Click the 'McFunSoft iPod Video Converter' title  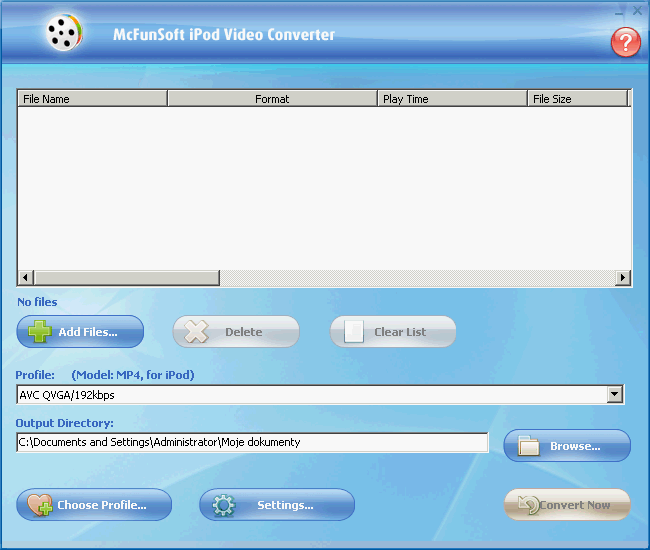[x=224, y=34]
